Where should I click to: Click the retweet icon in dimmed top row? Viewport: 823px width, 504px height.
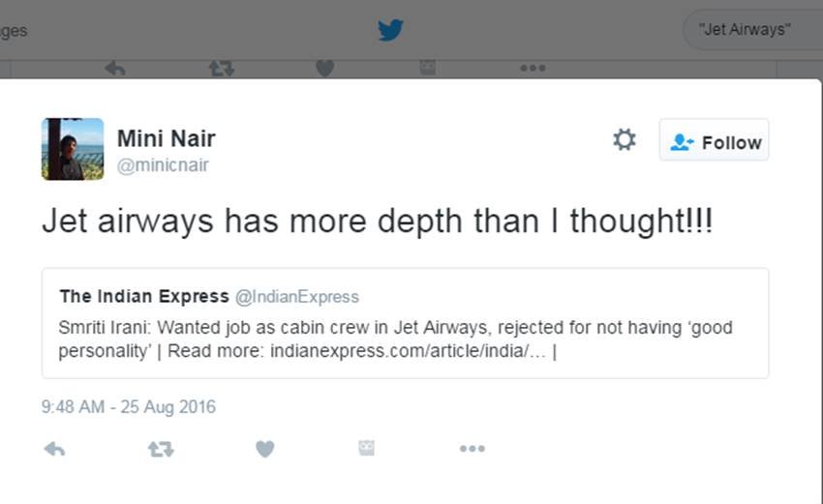tap(221, 68)
